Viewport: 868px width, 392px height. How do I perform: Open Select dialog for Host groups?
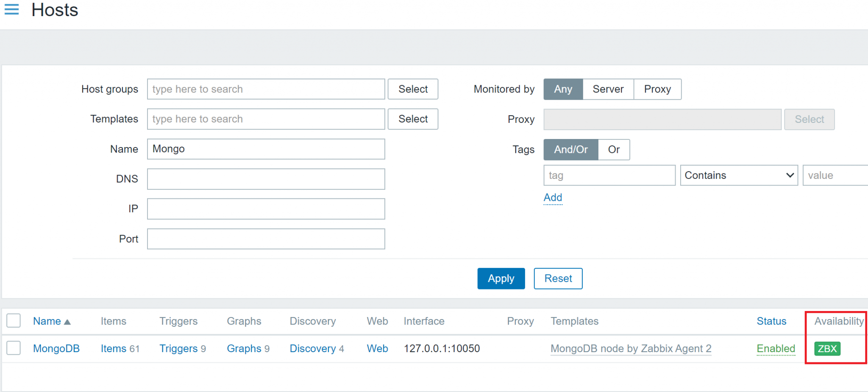click(412, 89)
